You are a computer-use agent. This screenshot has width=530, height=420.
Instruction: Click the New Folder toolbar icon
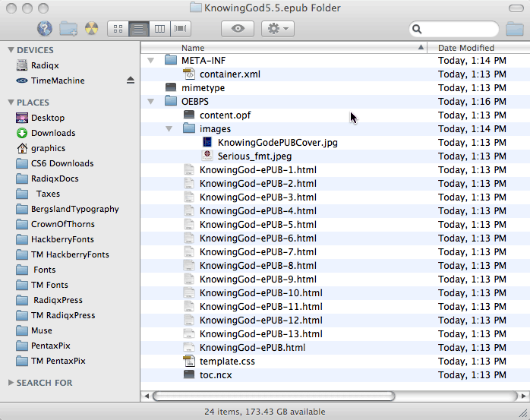click(68, 29)
